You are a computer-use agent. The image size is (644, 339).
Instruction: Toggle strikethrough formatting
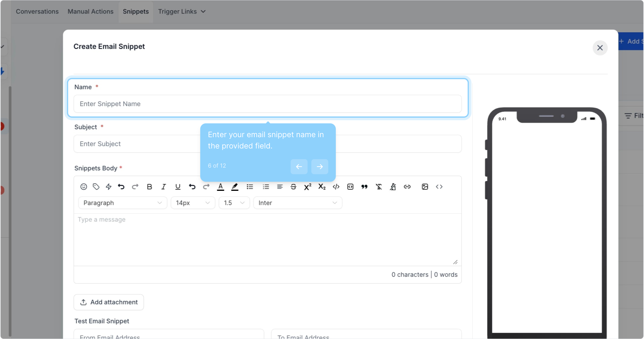[293, 187]
